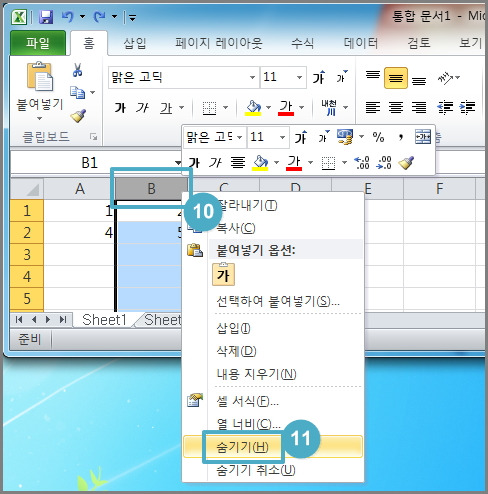Cut selection with scissors icon

point(77,70)
